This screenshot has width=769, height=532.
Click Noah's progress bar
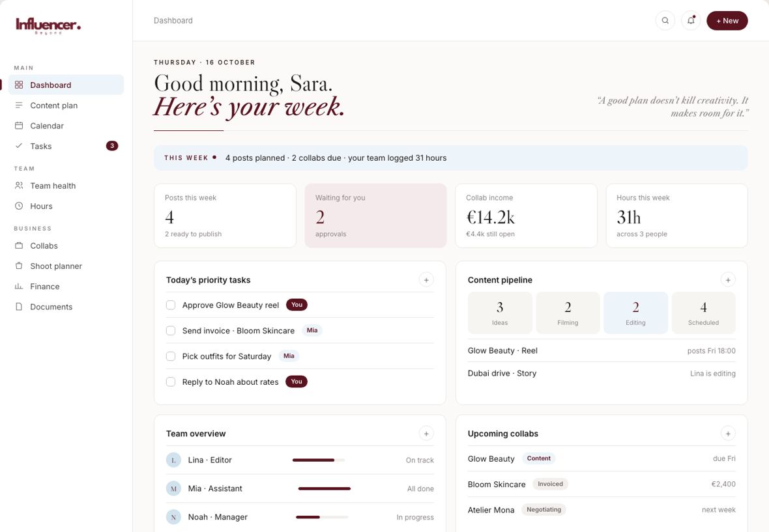click(x=322, y=517)
